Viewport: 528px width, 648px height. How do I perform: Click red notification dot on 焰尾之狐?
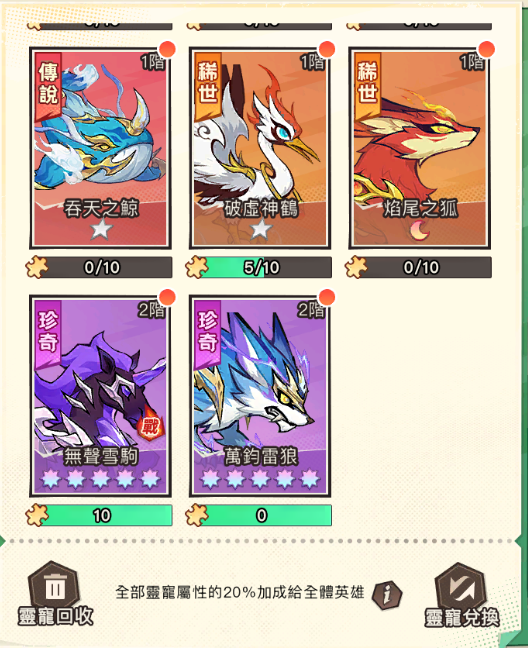486,49
